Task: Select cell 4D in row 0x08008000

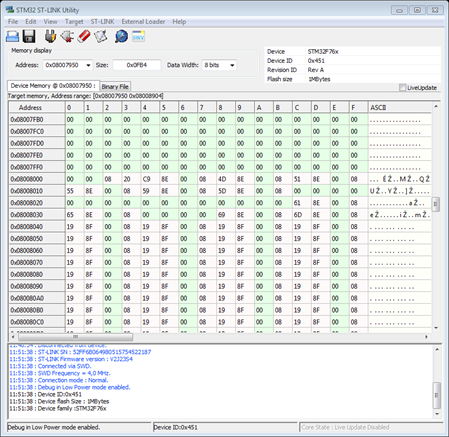Action: [x=226, y=179]
